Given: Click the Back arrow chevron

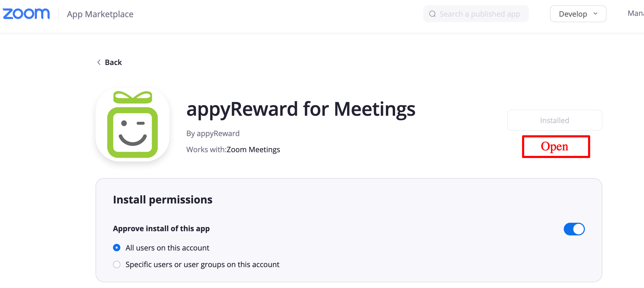Looking at the screenshot, I should (99, 62).
